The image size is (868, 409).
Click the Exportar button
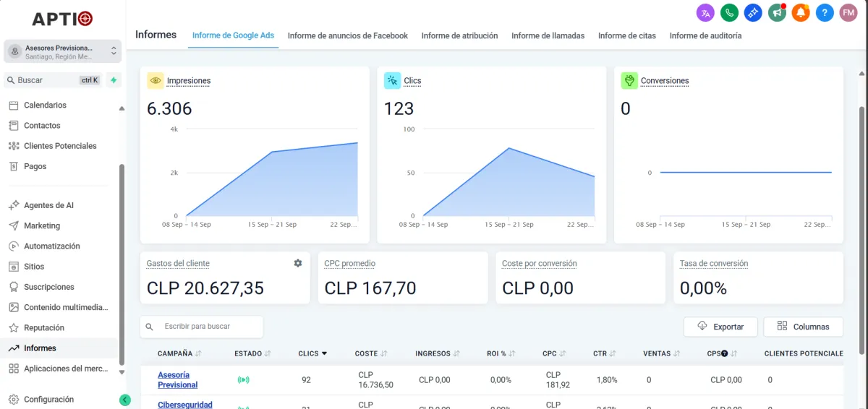(x=720, y=327)
